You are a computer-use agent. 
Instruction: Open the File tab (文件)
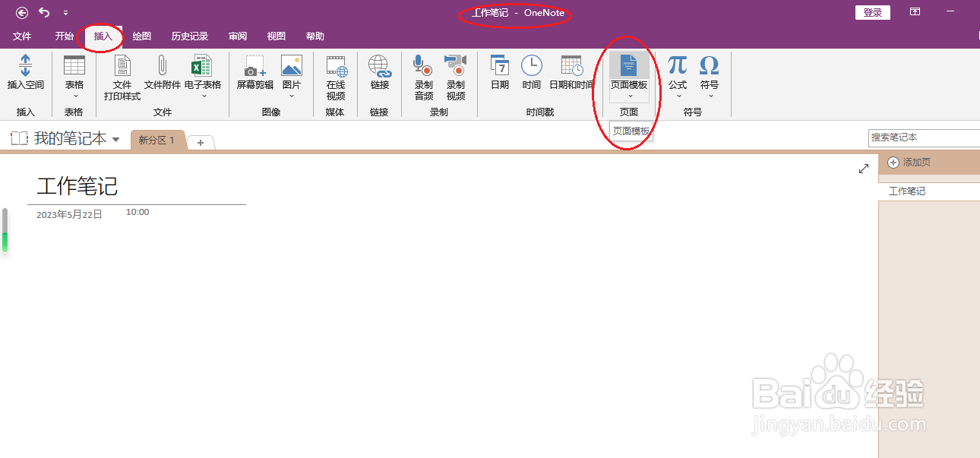[x=22, y=36]
